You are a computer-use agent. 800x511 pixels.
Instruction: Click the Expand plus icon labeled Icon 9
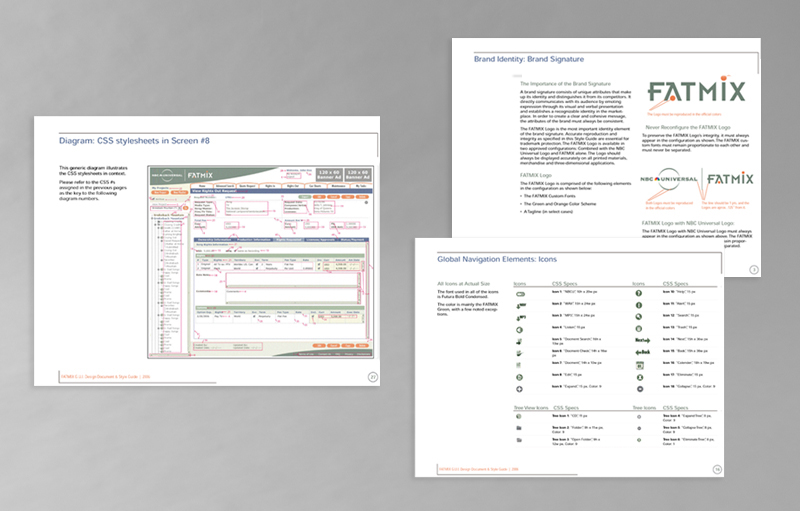[x=519, y=389]
